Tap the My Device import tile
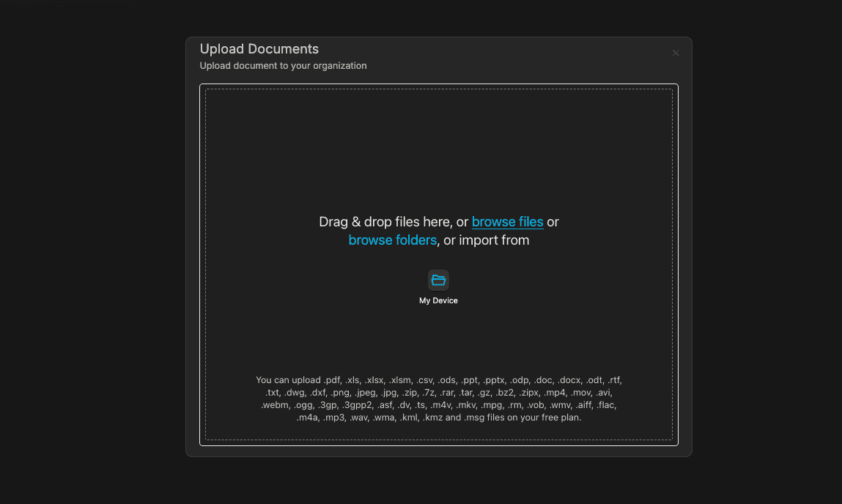The height and width of the screenshot is (504, 842). click(438, 286)
